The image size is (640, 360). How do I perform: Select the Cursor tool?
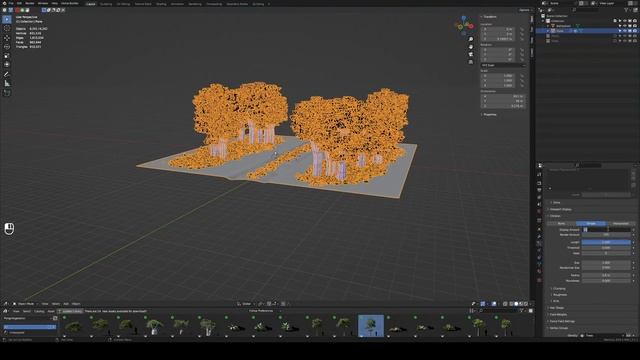point(7,29)
